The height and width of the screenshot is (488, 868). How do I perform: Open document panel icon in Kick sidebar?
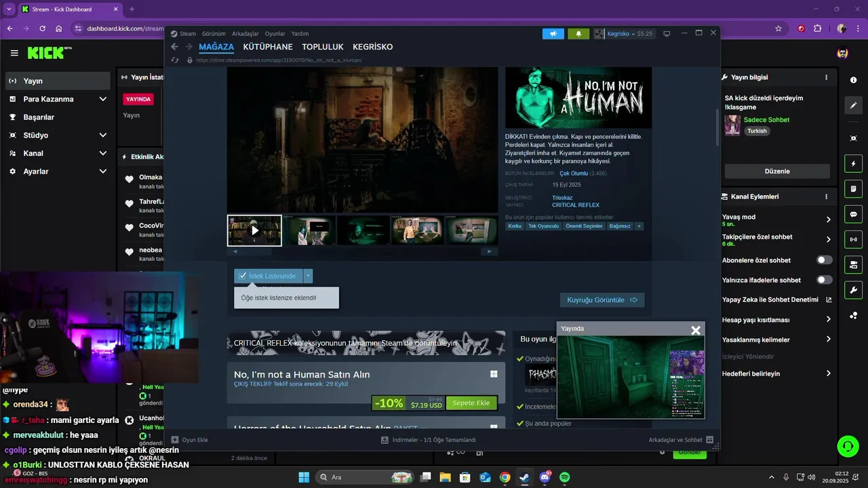853,188
